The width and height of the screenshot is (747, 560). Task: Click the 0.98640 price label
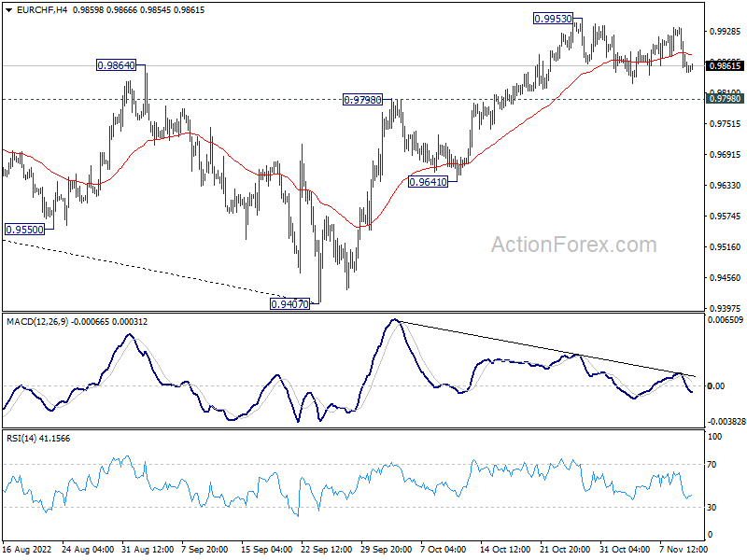click(116, 65)
